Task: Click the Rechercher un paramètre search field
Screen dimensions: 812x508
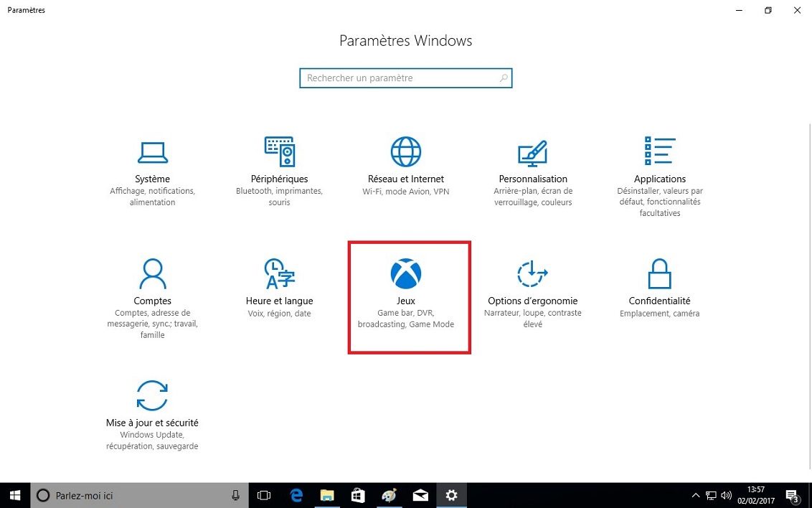Action: tap(398, 78)
